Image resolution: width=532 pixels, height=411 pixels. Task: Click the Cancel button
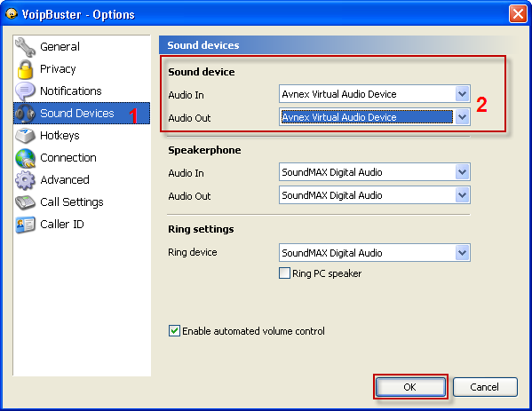(485, 387)
